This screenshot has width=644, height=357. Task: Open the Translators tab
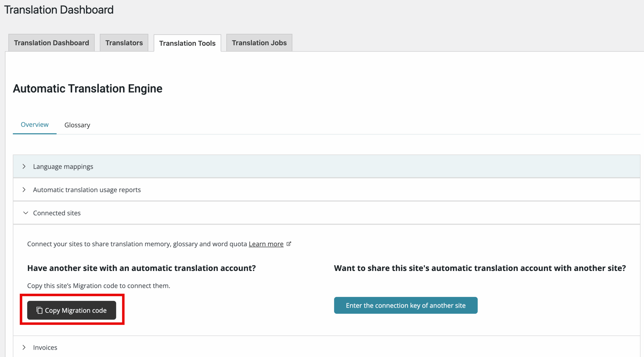click(x=124, y=43)
